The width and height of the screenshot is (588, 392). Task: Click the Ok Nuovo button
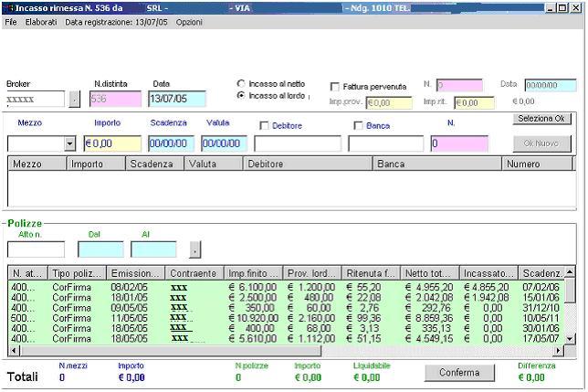click(541, 143)
